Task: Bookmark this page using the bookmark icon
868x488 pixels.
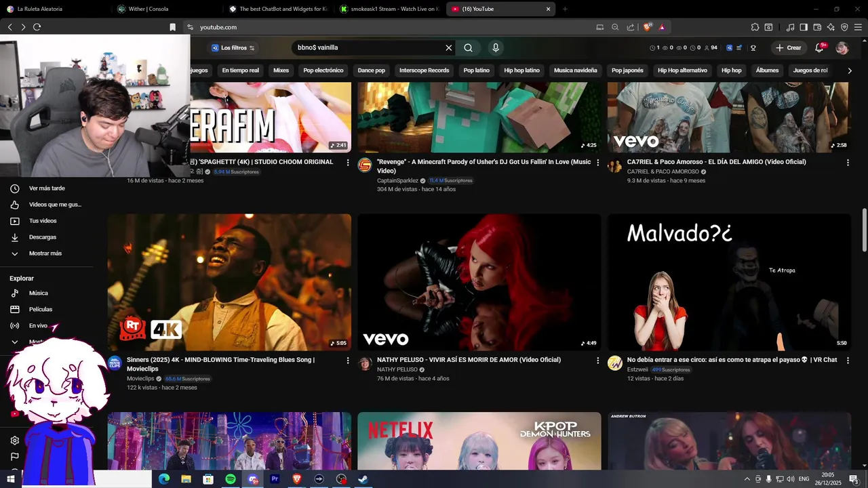Action: point(172,27)
